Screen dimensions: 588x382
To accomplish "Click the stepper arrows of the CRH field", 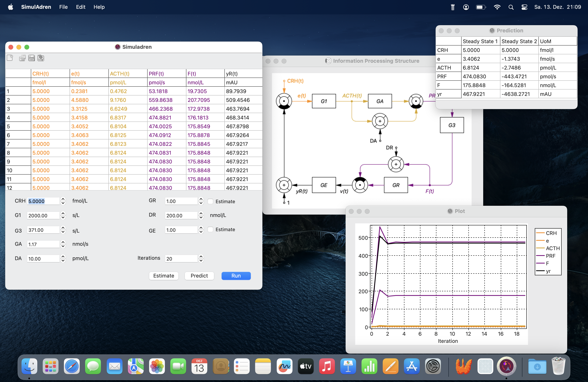I will pos(63,201).
